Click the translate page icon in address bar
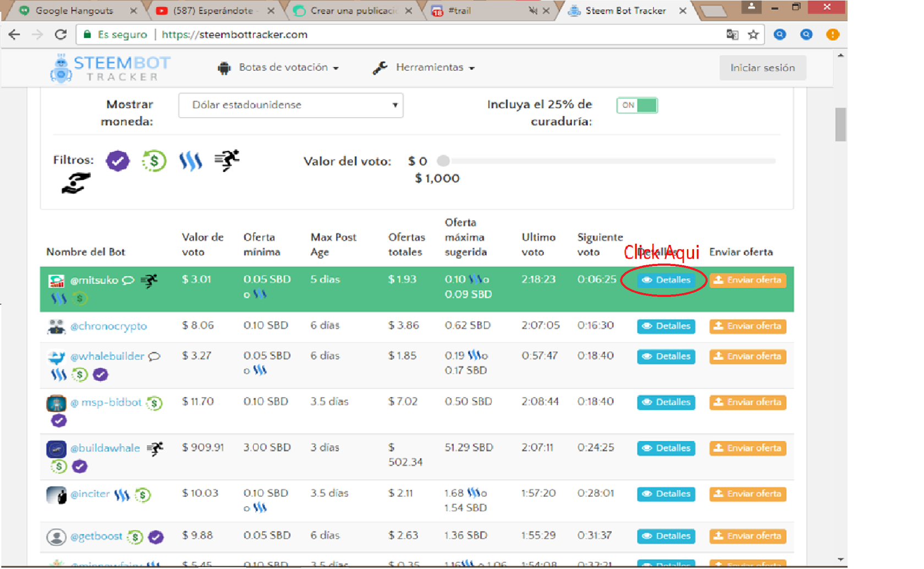Viewport: 924px width, 569px height. tap(732, 35)
